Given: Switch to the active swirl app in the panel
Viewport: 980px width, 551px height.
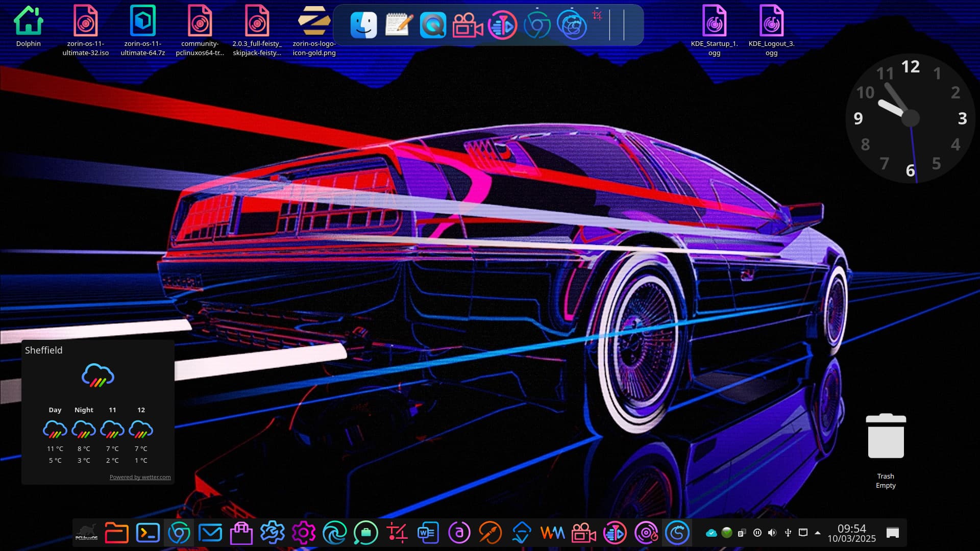Looking at the screenshot, I should pos(677,533).
